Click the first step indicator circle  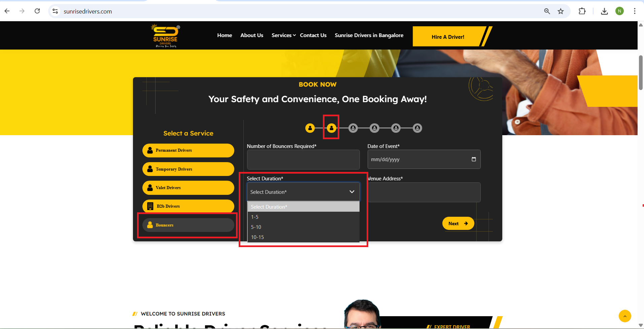point(310,128)
